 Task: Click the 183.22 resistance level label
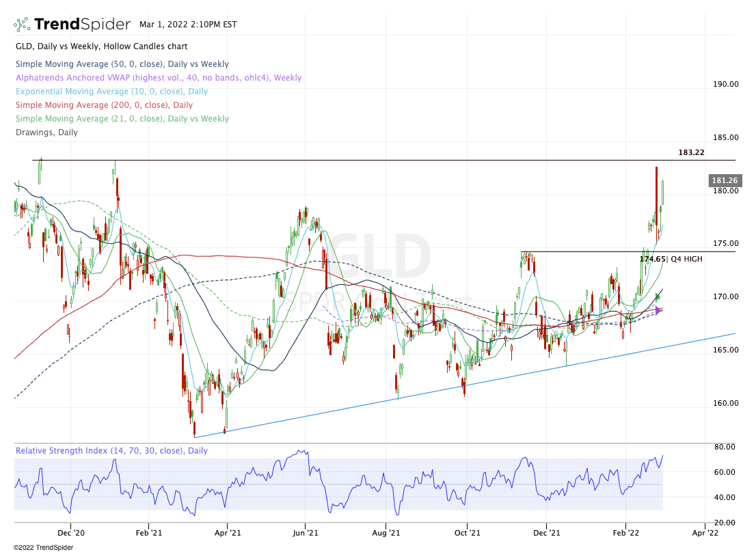[x=691, y=153]
